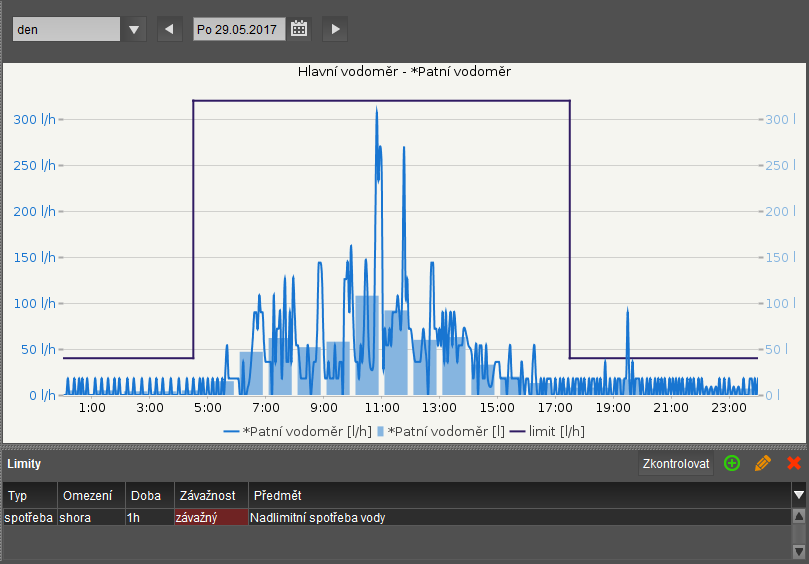Delete selected limit with red X
Image resolution: width=809 pixels, height=564 pixels.
[794, 463]
